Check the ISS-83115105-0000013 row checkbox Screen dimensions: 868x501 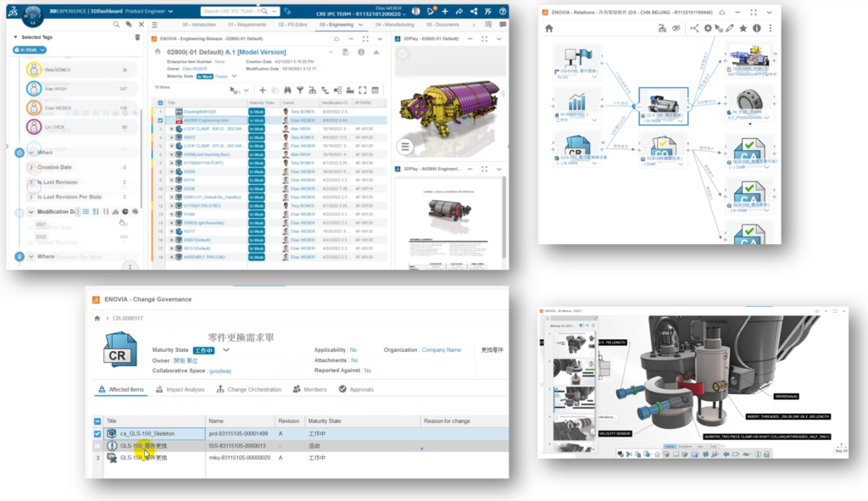pos(97,445)
